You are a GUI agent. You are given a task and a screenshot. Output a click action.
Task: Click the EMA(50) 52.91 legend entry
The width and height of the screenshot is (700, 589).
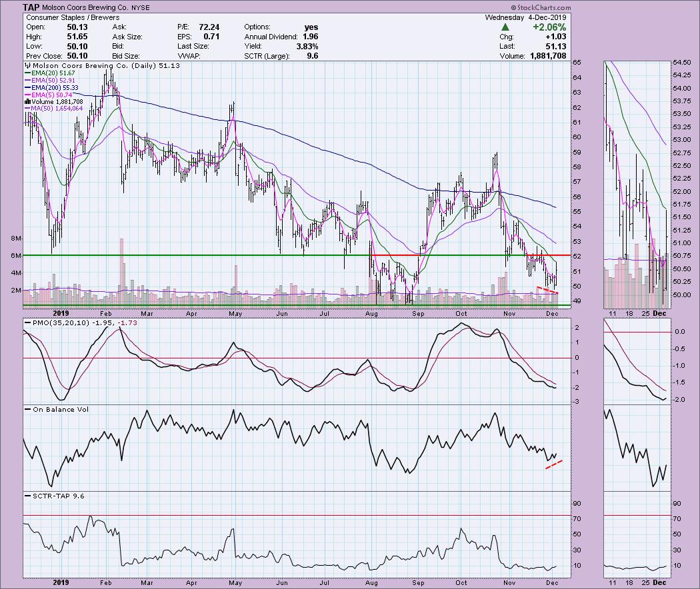click(x=50, y=81)
